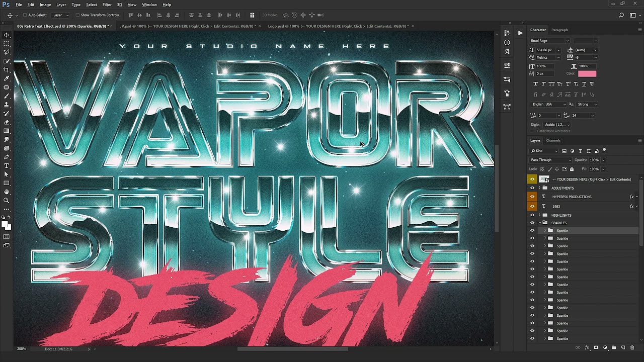Open the Filter menu
644x362 pixels.
click(x=107, y=5)
